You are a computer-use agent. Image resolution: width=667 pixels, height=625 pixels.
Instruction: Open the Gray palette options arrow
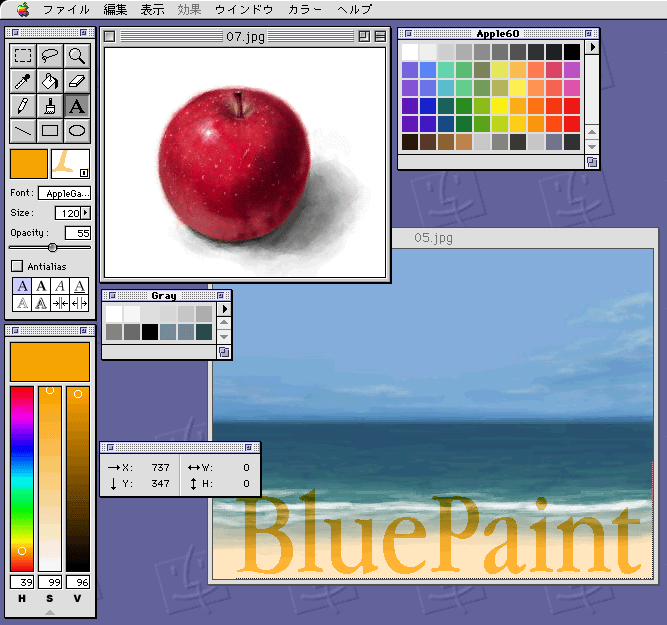pos(224,309)
